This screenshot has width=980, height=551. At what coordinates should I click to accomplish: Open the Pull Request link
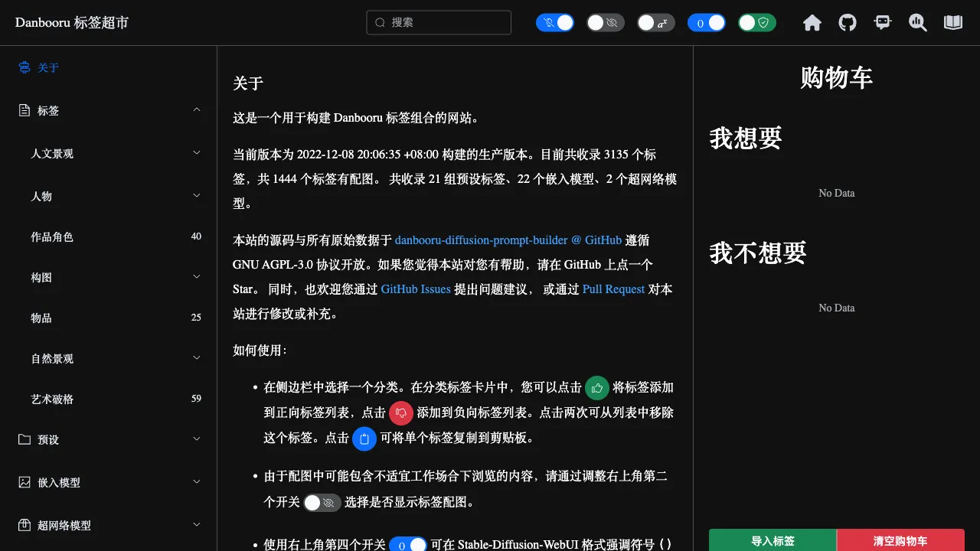(x=613, y=289)
